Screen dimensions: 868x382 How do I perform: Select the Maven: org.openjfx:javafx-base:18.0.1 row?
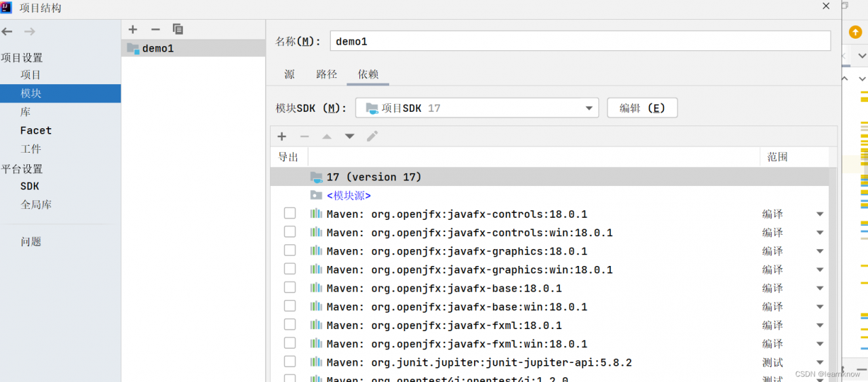tap(549, 288)
